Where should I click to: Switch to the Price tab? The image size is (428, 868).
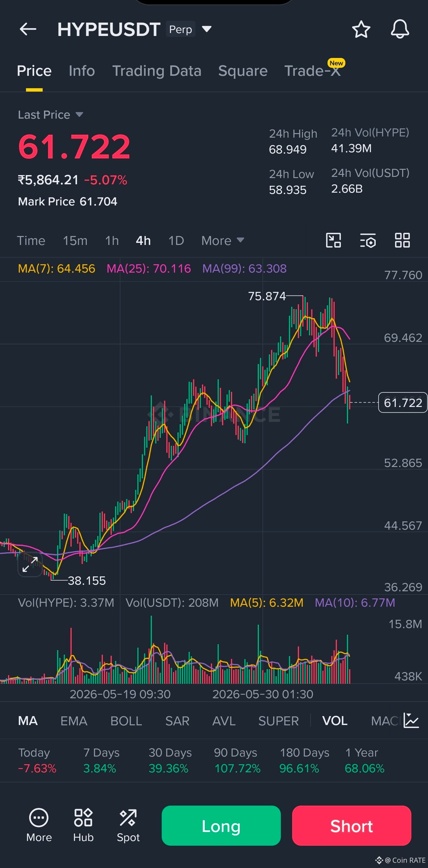point(34,71)
